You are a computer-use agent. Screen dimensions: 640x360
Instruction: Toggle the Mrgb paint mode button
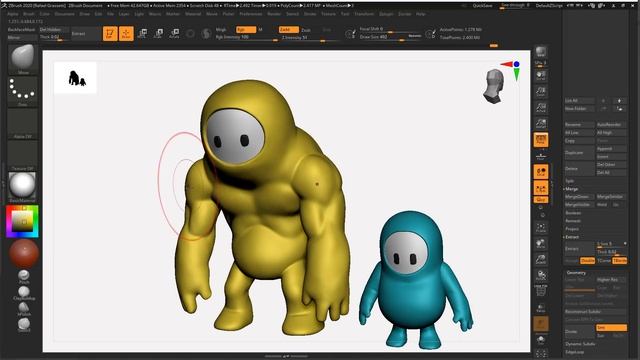[x=221, y=30]
